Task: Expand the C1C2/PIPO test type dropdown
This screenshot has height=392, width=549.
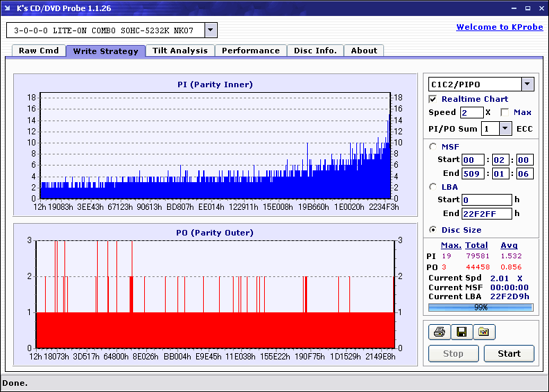Action: [528, 84]
